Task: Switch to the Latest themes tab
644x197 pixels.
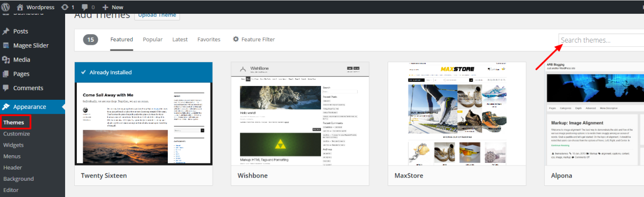Action: click(180, 39)
